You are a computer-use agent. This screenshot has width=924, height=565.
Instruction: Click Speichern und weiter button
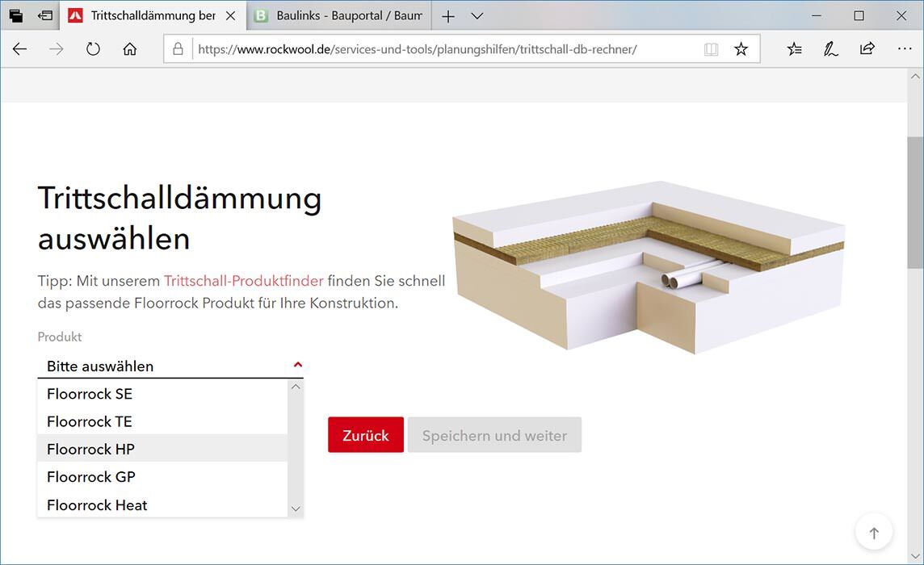pyautogui.click(x=494, y=435)
